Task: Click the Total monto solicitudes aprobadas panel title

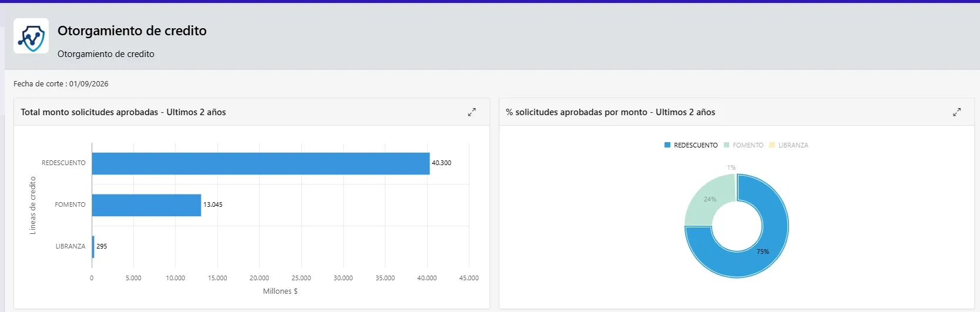Action: (x=123, y=112)
